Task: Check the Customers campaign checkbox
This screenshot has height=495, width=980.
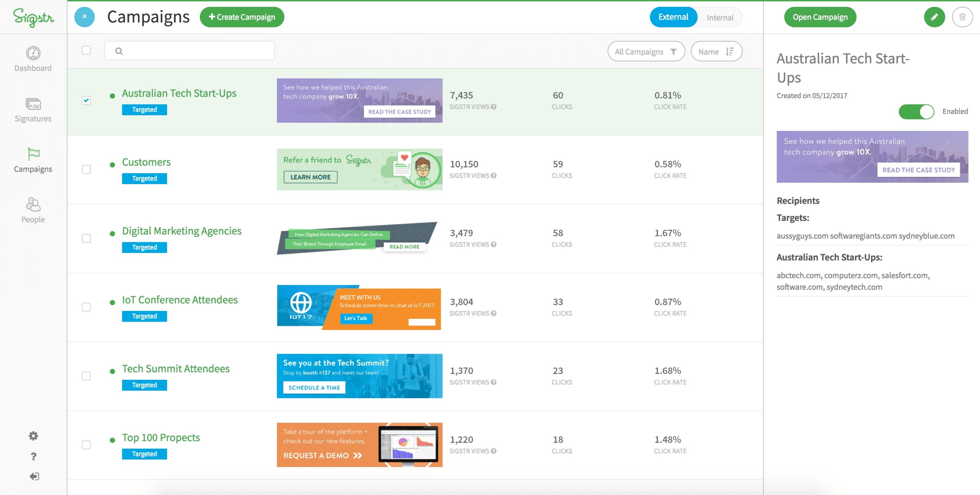Action: point(86,169)
